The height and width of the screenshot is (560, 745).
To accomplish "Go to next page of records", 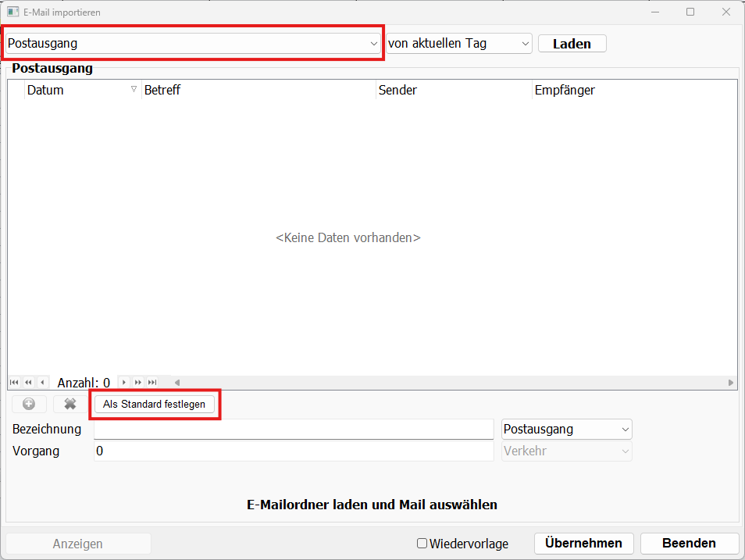I will click(137, 383).
